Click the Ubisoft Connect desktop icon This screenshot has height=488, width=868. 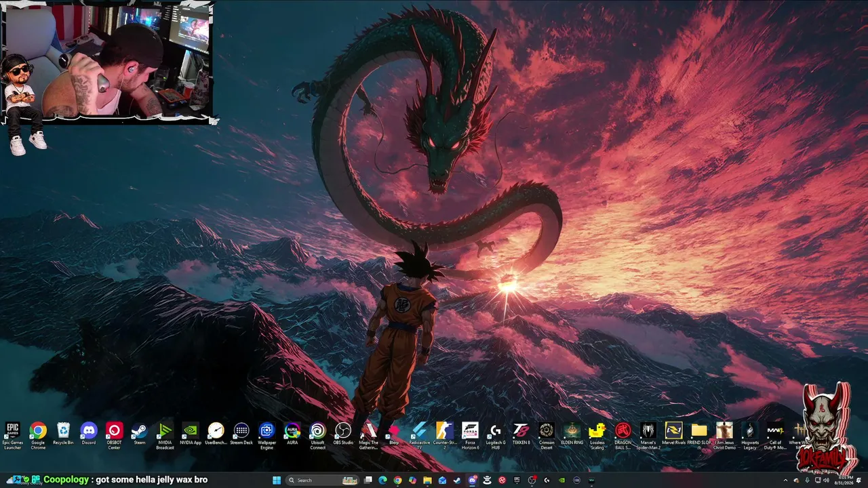tap(317, 436)
